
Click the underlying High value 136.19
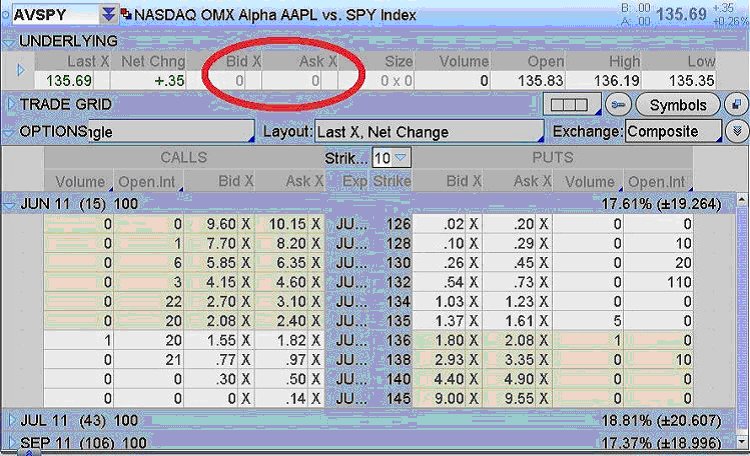pos(617,80)
